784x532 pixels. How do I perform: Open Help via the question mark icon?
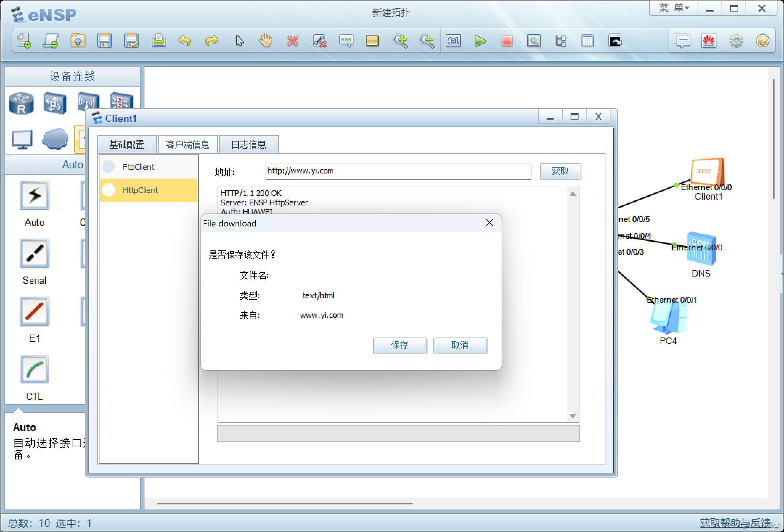(762, 41)
